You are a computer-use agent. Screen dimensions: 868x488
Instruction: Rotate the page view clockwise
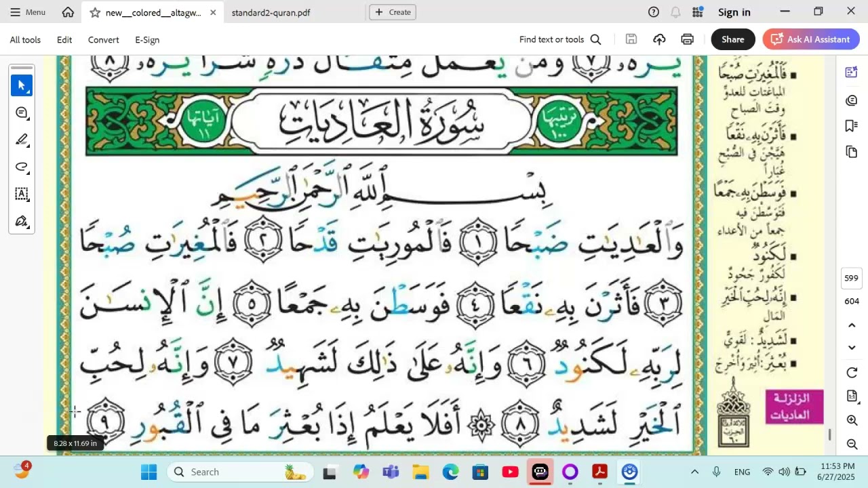point(852,373)
